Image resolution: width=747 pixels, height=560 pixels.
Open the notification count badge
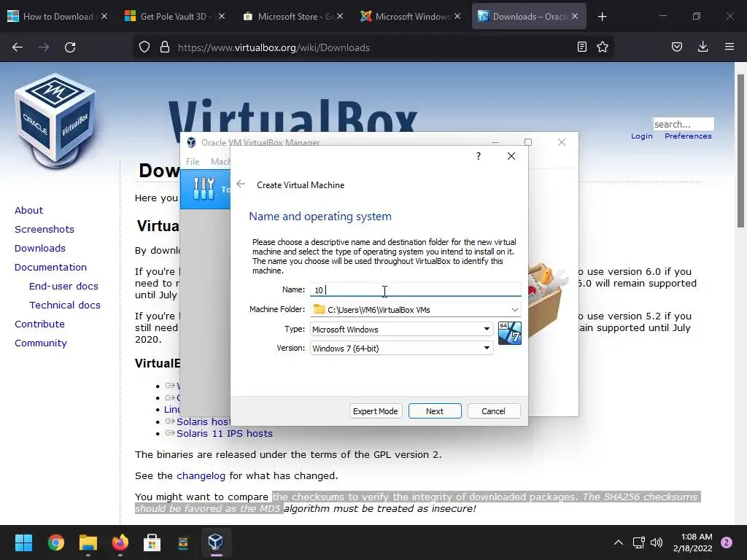(727, 542)
